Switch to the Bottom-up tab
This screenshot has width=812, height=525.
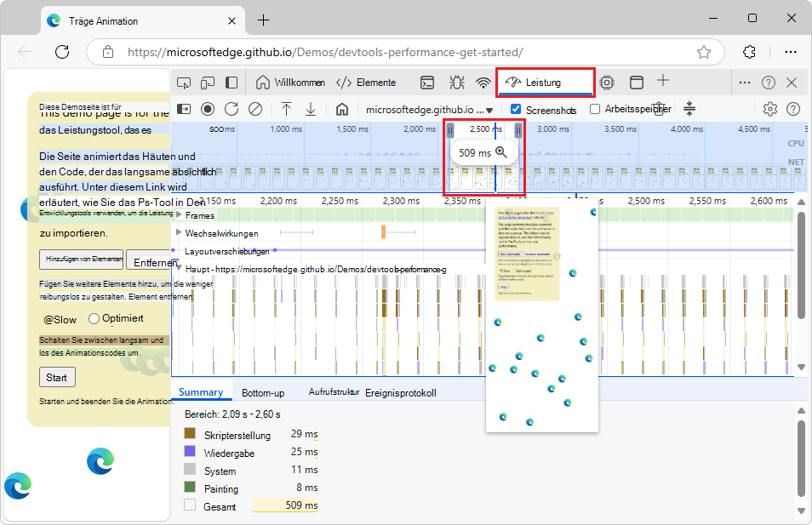tap(262, 393)
